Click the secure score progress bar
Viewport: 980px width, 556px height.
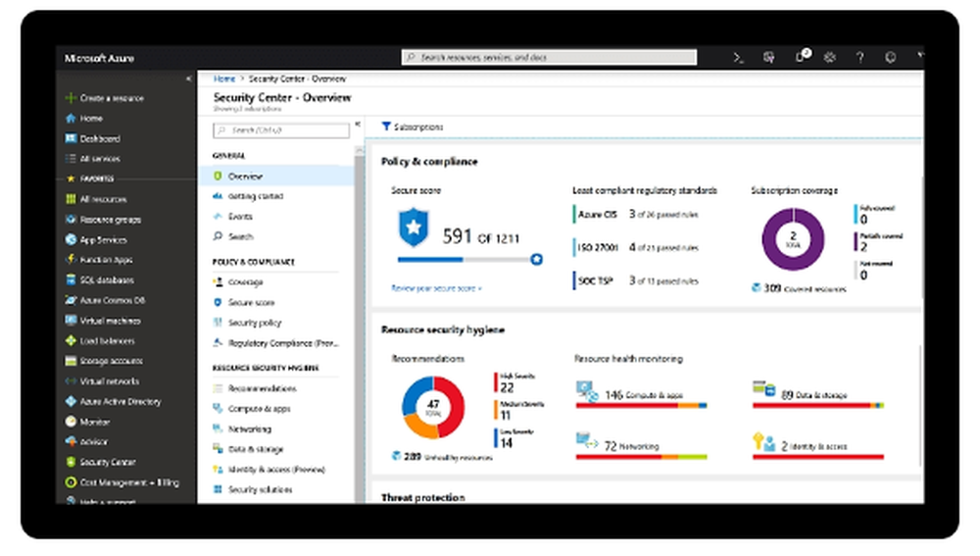coord(469,260)
